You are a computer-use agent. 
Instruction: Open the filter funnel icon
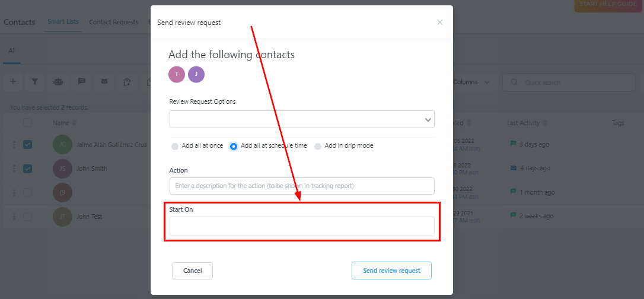(35, 82)
